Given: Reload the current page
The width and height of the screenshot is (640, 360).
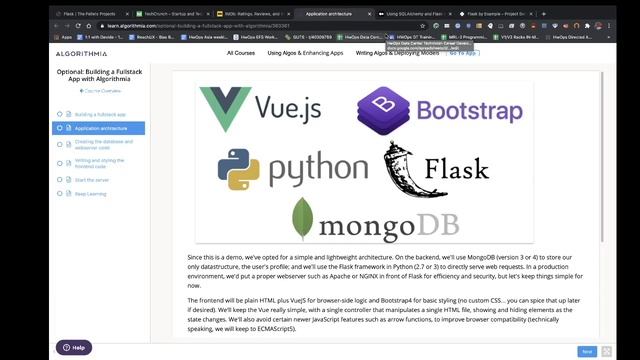Looking at the screenshot, I should 78,26.
